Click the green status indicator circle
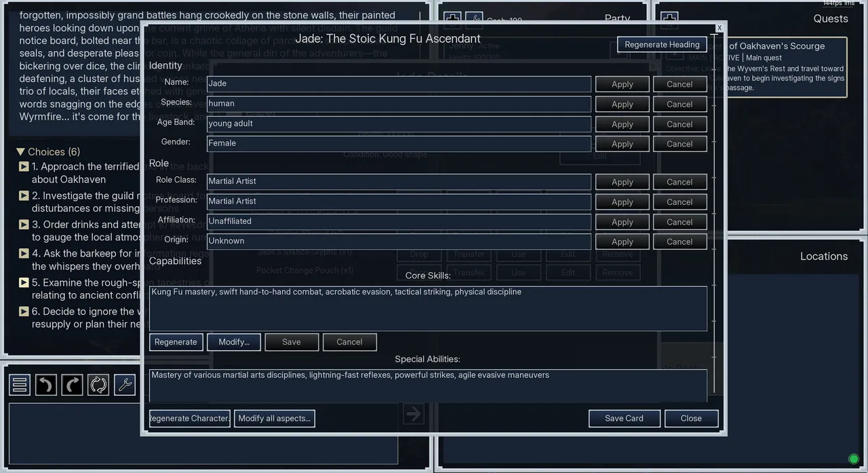 pyautogui.click(x=854, y=459)
